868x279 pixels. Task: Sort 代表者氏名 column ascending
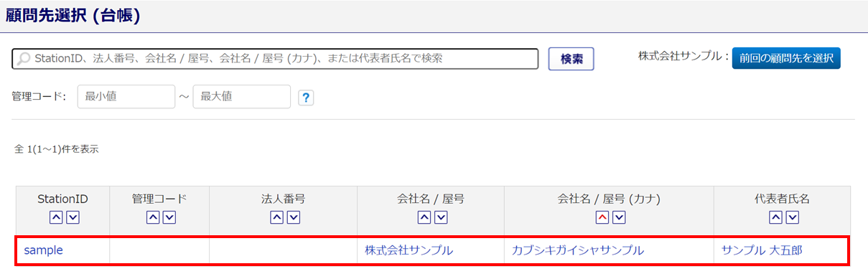775,217
